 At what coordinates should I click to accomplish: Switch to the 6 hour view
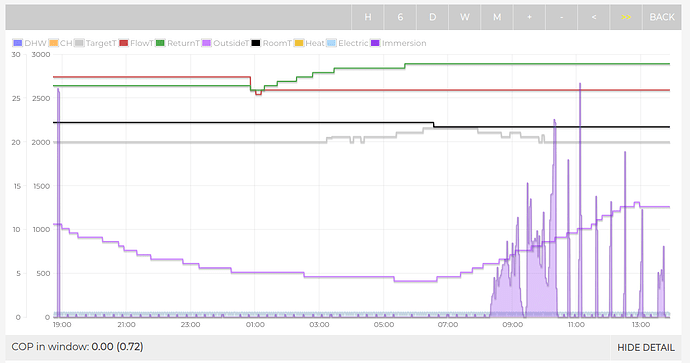[400, 17]
